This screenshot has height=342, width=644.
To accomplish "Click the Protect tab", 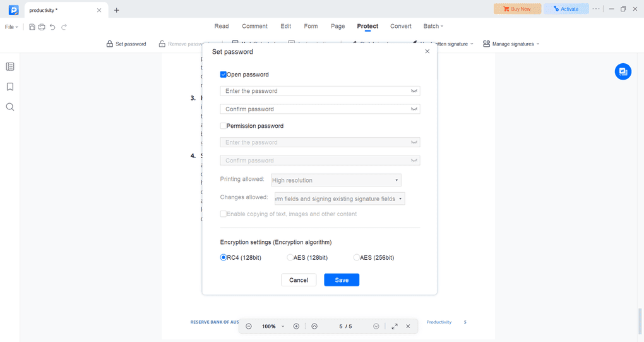I will click(x=367, y=27).
